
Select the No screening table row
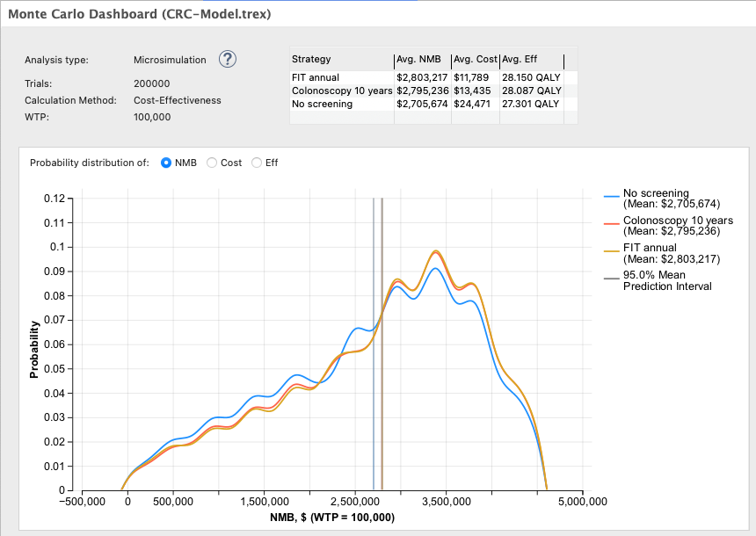pyautogui.click(x=433, y=104)
